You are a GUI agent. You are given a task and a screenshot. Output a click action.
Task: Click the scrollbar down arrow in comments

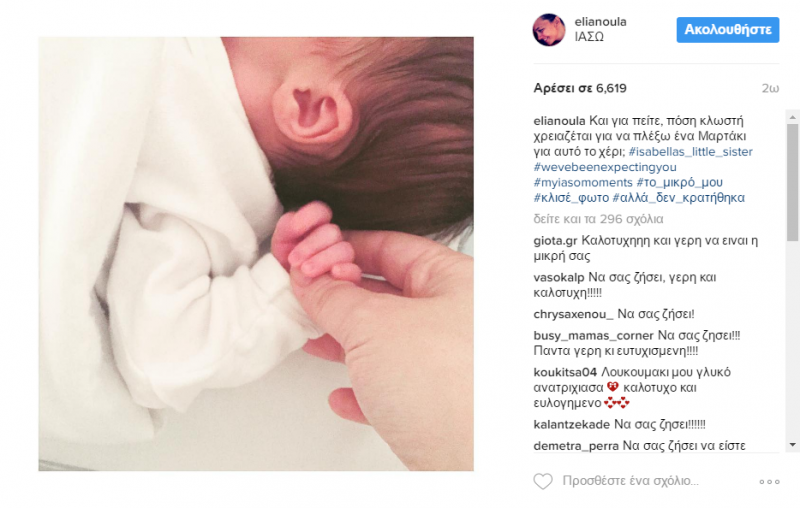coord(792,445)
